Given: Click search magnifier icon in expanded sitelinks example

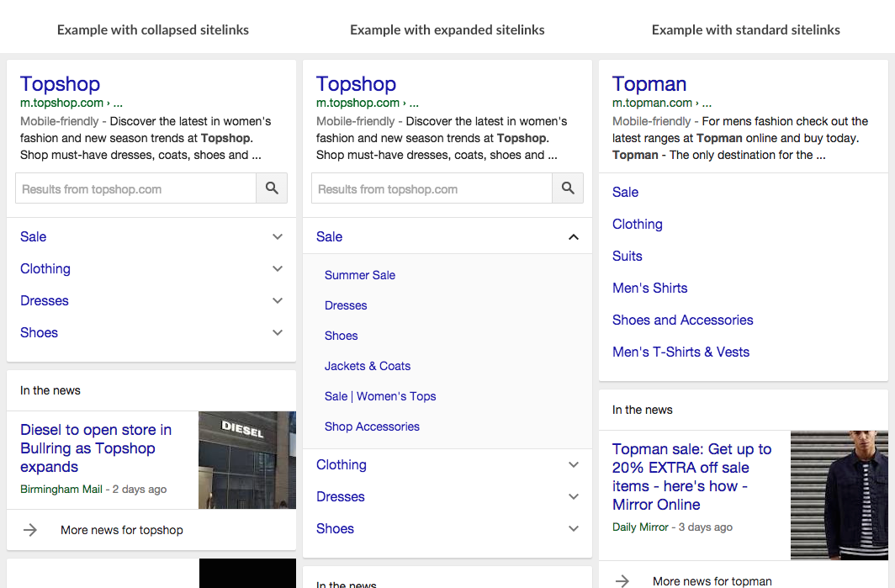Looking at the screenshot, I should click(x=568, y=188).
